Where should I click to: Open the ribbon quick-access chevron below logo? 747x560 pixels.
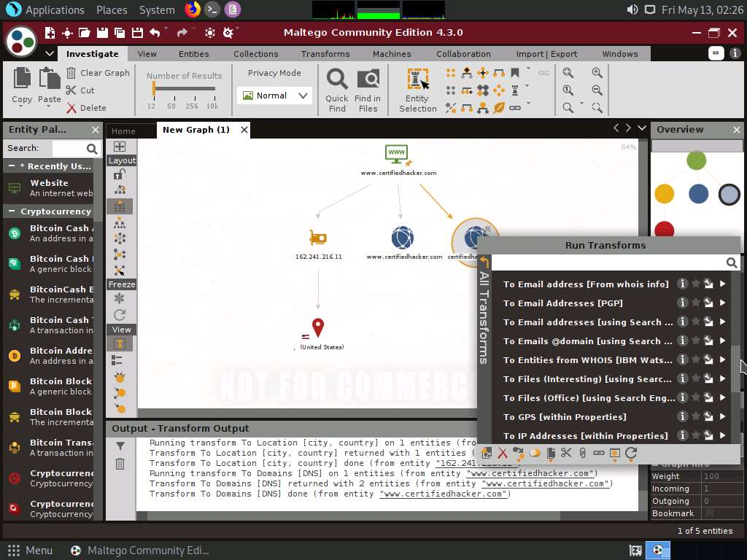[49, 53]
